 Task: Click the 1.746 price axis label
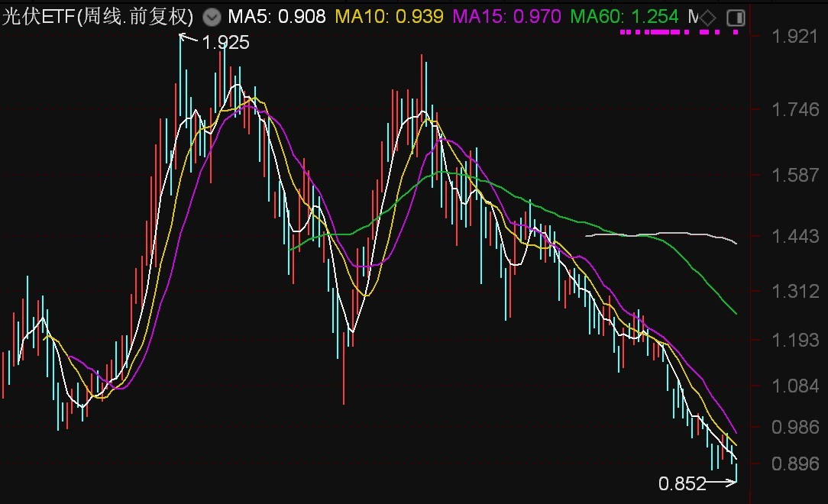point(796,111)
